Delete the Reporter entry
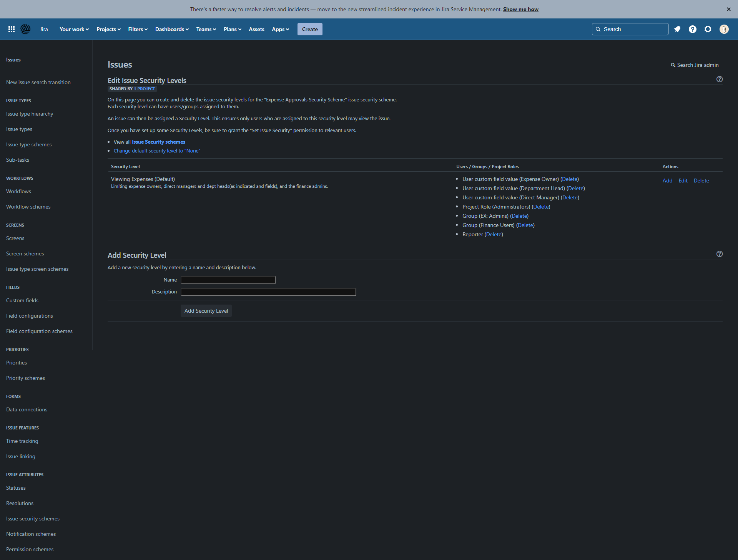The width and height of the screenshot is (738, 560). [494, 234]
